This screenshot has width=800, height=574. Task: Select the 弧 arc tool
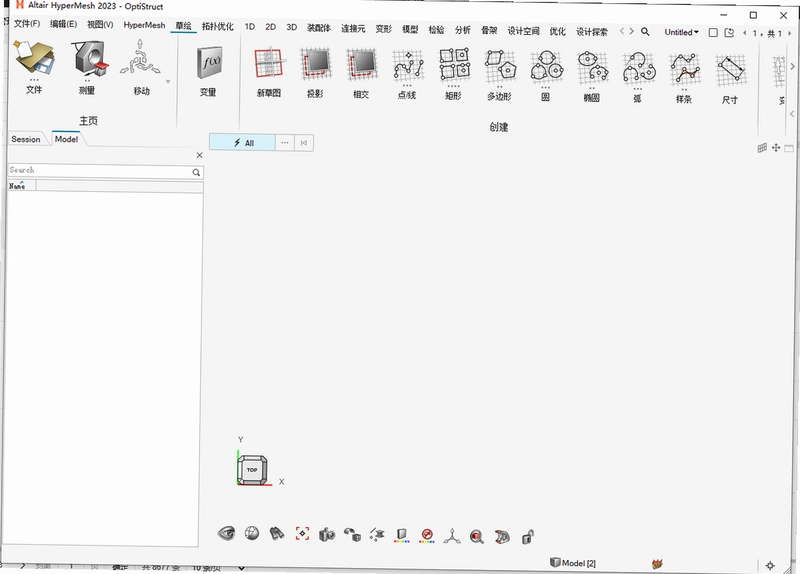tap(638, 68)
